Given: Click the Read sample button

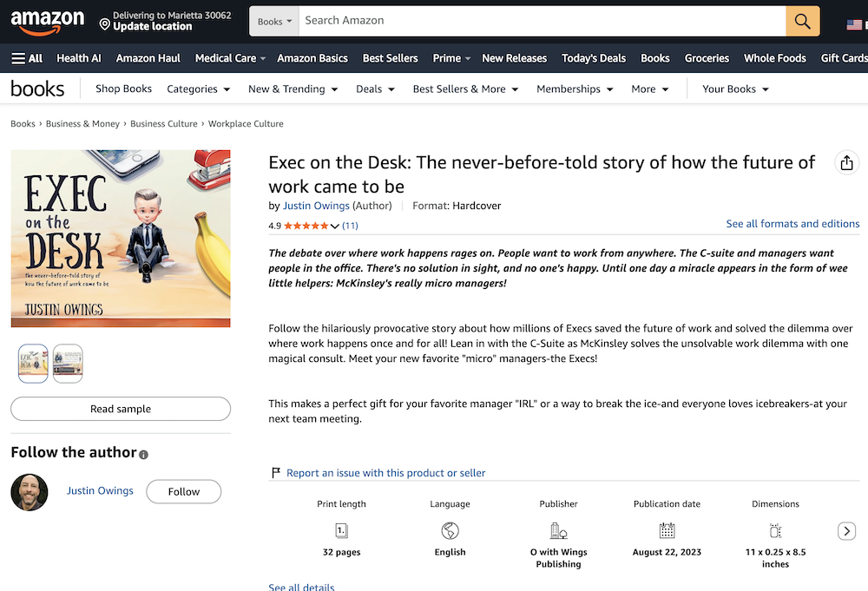Looking at the screenshot, I should [x=121, y=409].
